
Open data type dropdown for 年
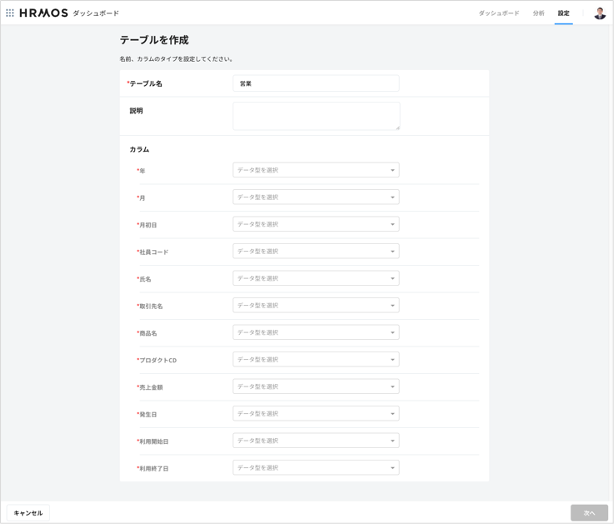[315, 170]
